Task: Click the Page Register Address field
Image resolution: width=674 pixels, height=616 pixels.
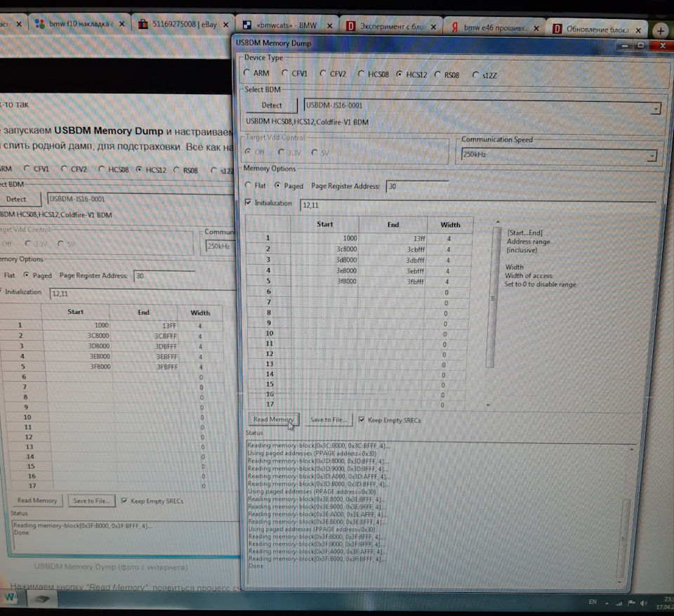Action: pyautogui.click(x=417, y=186)
